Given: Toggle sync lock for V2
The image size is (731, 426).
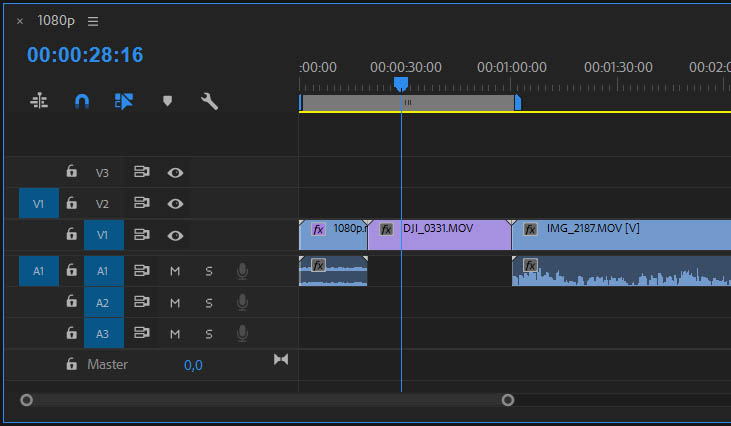Looking at the screenshot, I should 141,203.
